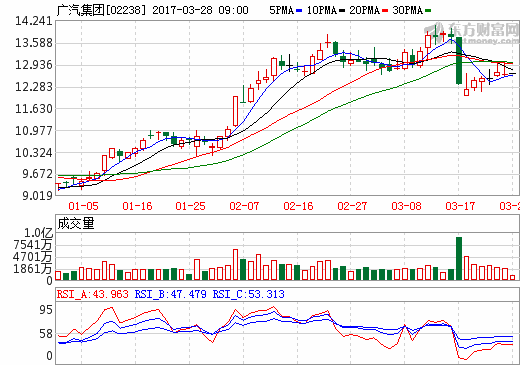
Task: Click the 30PMA legend label
Action: (x=408, y=10)
